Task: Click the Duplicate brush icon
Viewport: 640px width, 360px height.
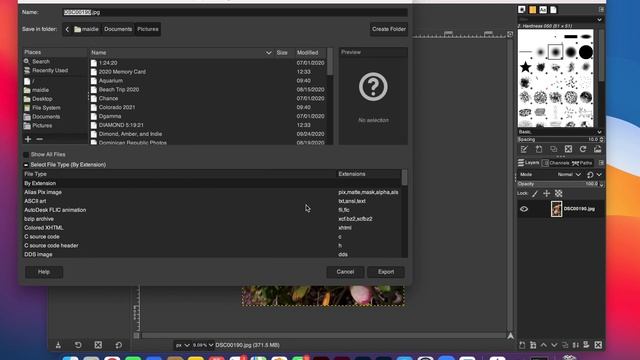Action: coord(553,149)
